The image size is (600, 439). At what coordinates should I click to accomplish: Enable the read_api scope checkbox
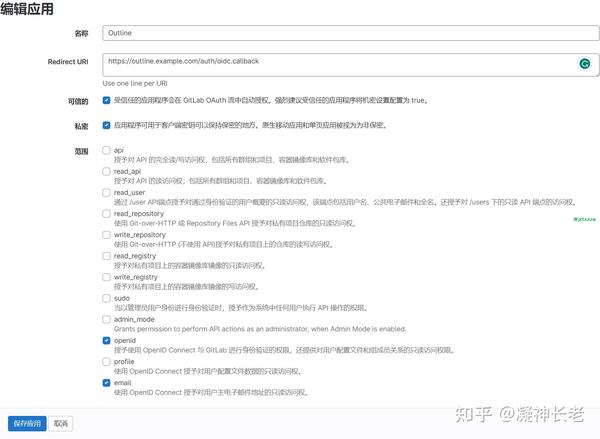click(106, 171)
